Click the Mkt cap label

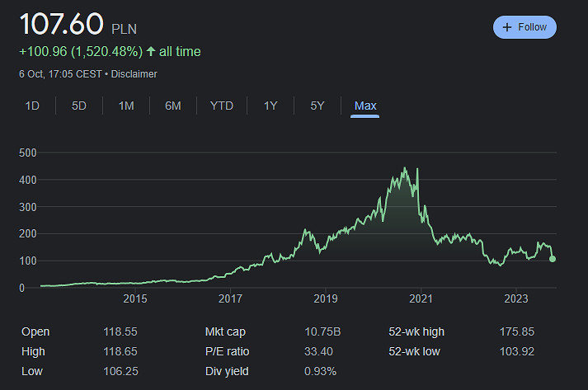coord(225,332)
